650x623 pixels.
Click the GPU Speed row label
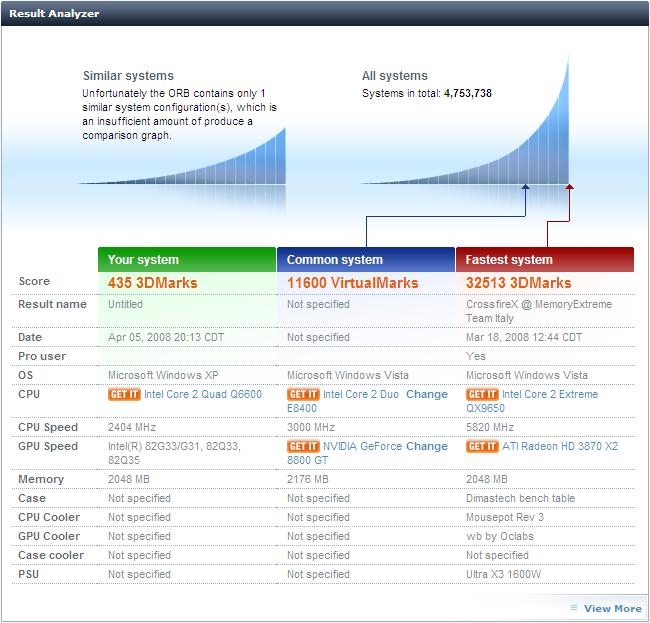click(48, 446)
